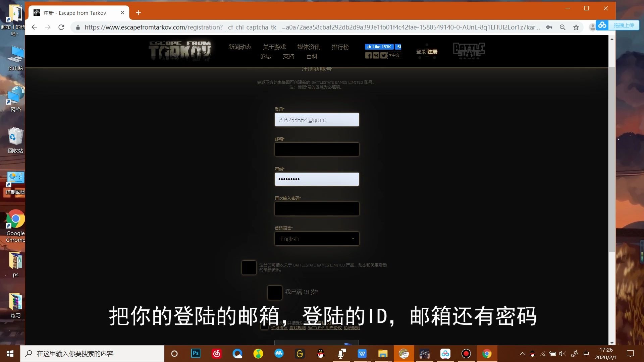Click the 新闻动态 news tab link
This screenshot has height=362, width=644.
point(240,46)
